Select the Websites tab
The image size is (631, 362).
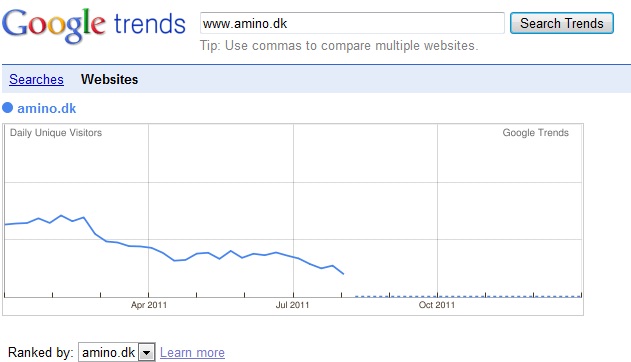[x=109, y=79]
